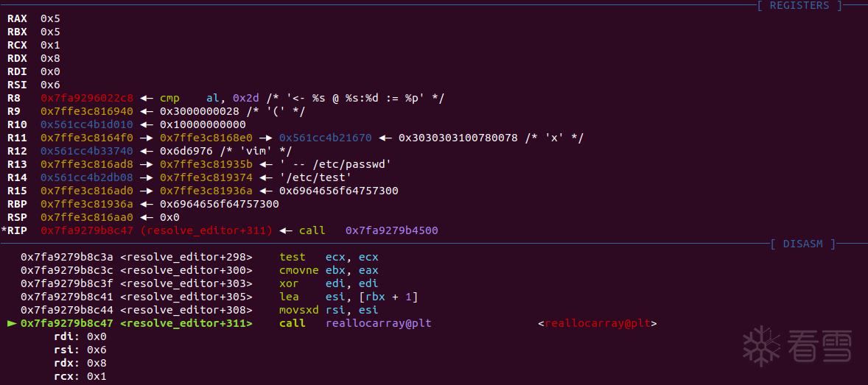This screenshot has width=868, height=385.
Task: Click R14 address 0x561cc4b2db08
Action: [87, 178]
